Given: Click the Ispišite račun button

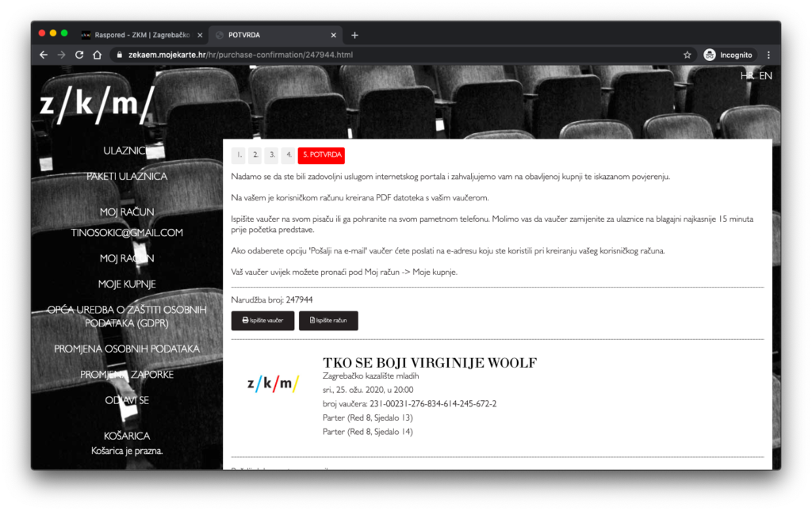Looking at the screenshot, I should (328, 320).
